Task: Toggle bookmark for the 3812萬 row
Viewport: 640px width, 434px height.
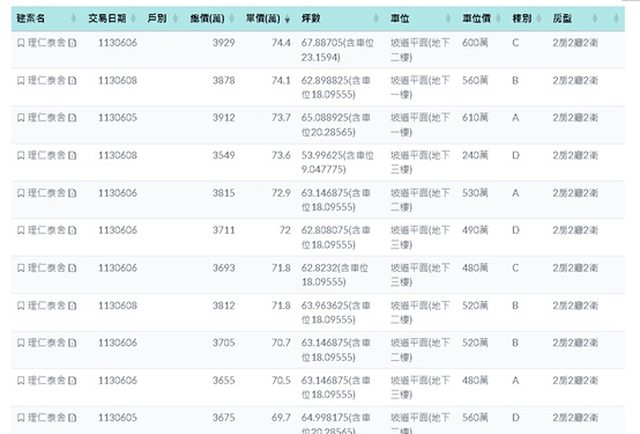Action: [x=21, y=305]
